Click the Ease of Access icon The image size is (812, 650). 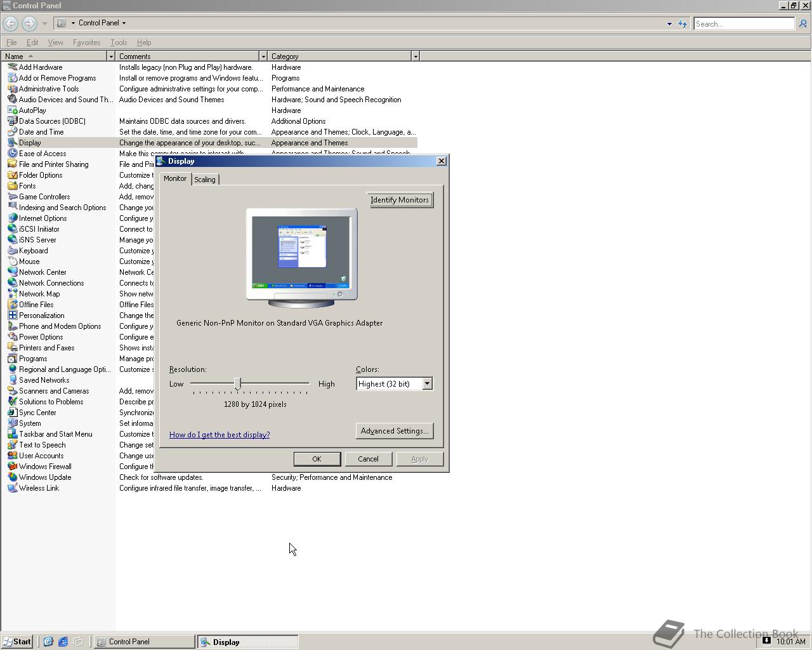12,154
